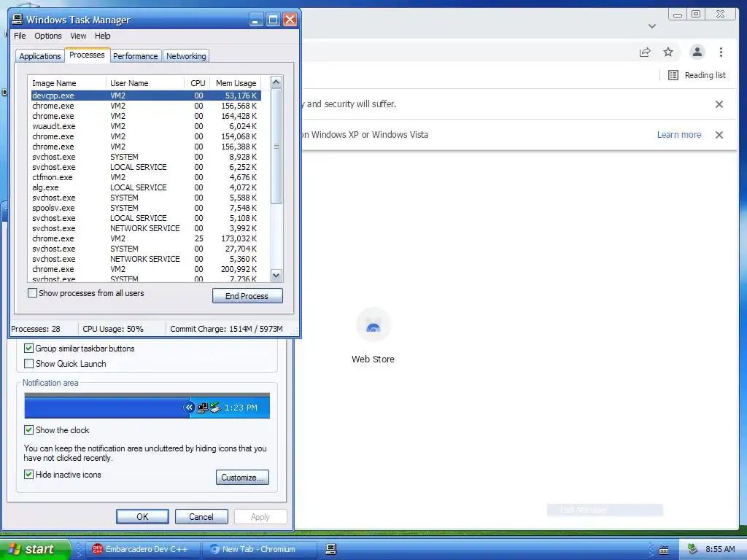Open the Task Manager File menu
Image resolution: width=747 pixels, height=560 pixels.
[20, 36]
